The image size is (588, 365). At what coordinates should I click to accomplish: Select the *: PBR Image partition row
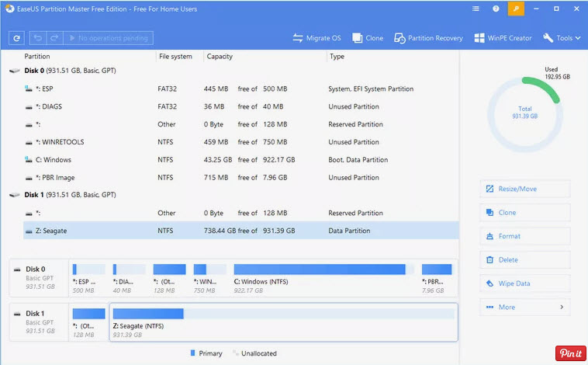[x=240, y=177]
